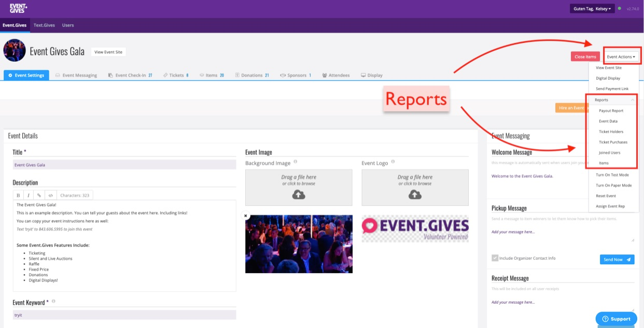Click the uploaded gala background photo
Viewport: 644px width, 328px height.
pos(299,244)
